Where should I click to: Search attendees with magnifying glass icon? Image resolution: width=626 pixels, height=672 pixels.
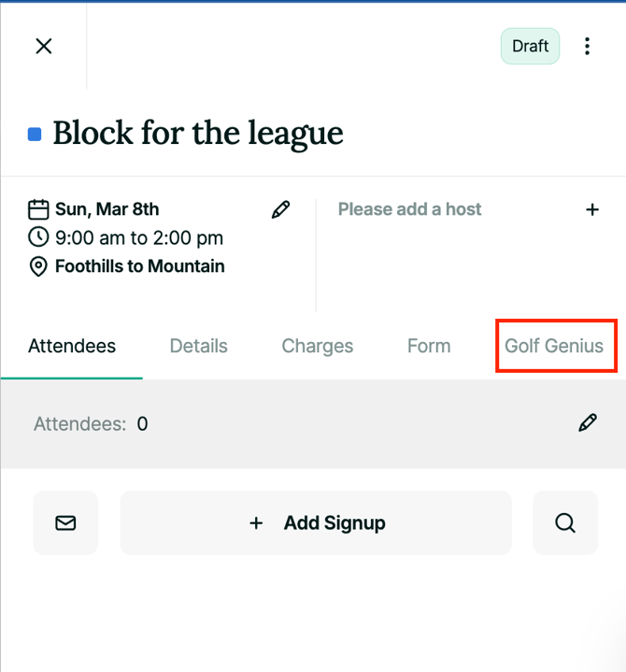[x=564, y=523]
